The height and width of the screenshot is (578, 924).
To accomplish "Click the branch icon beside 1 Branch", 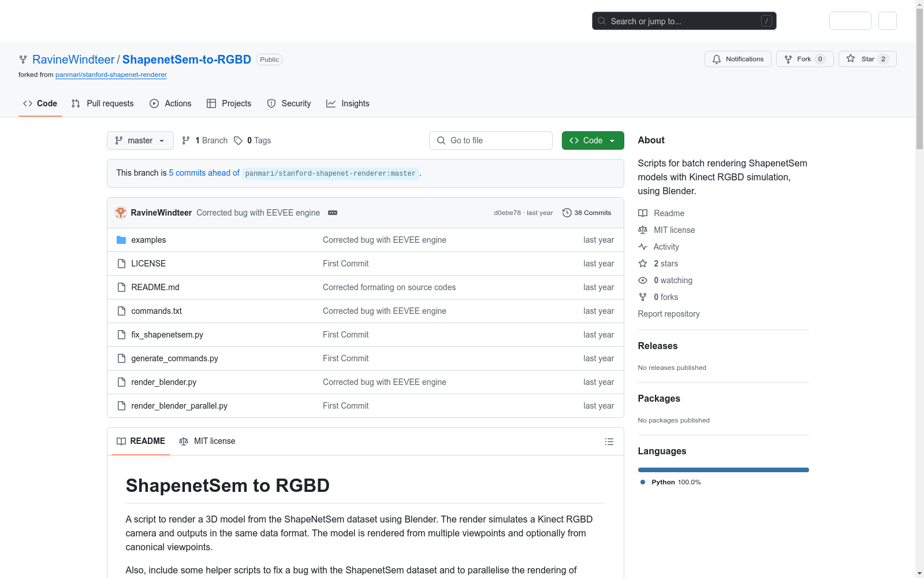I will (186, 140).
